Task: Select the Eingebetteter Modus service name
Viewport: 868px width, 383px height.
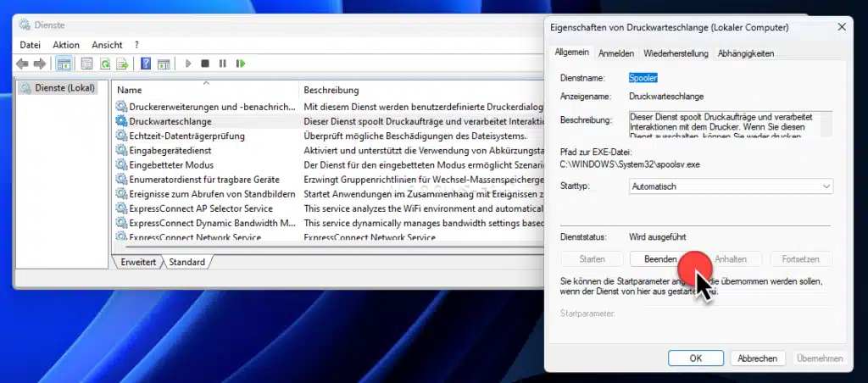Action: point(171,165)
